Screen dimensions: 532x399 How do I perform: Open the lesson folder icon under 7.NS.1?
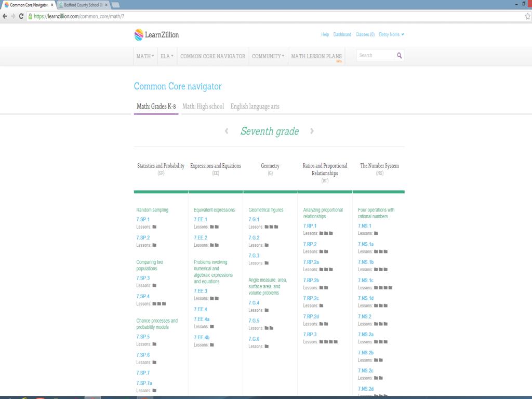376,233
